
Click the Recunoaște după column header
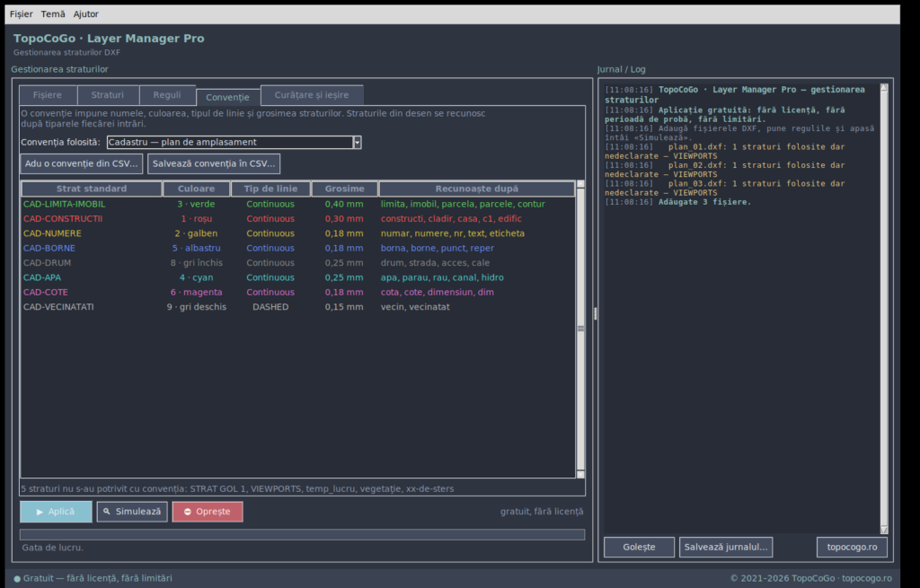coord(476,189)
